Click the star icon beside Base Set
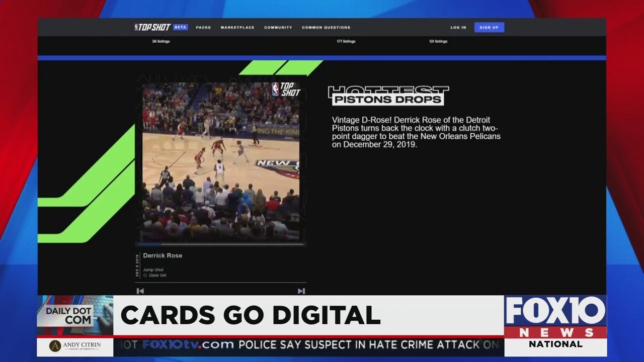This screenshot has width=644, height=362. 145,276
